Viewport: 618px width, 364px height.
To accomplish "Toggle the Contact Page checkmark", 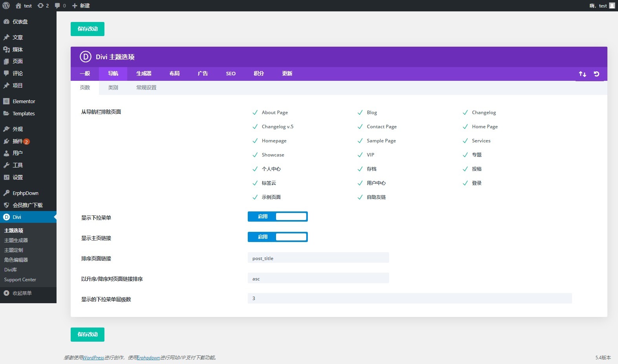I will (360, 127).
